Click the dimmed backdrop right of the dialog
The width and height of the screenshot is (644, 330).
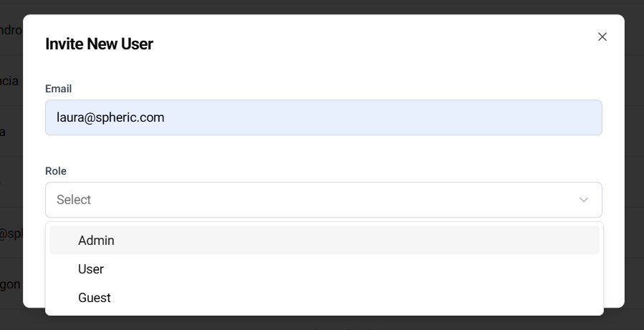tap(634, 165)
